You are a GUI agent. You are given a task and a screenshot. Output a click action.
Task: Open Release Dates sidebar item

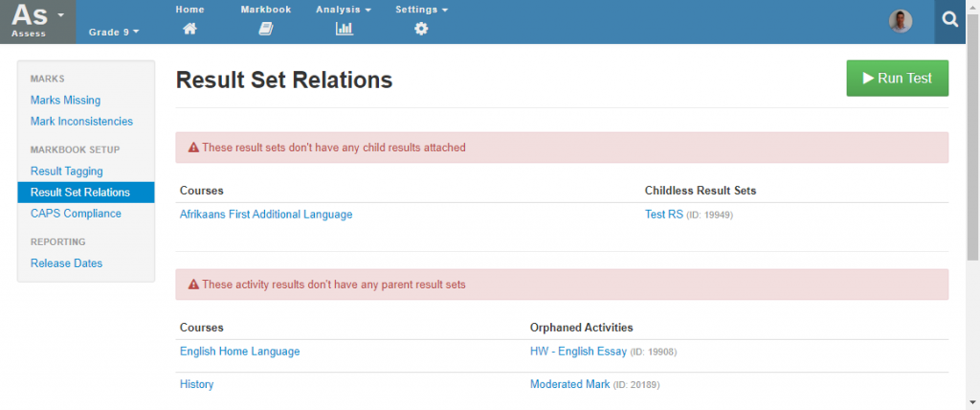click(x=66, y=263)
